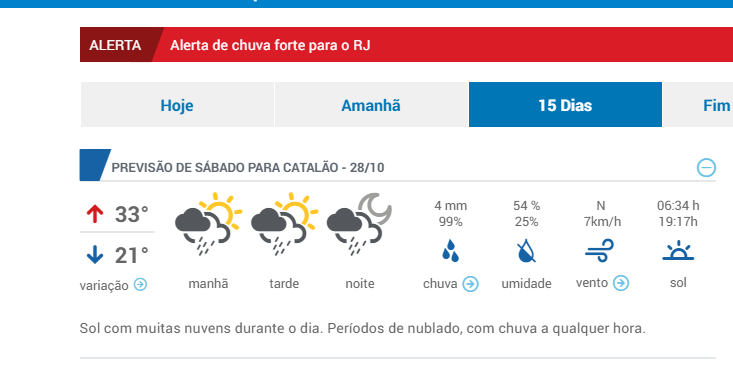Click the morning rain and sun weather icon

(x=208, y=224)
